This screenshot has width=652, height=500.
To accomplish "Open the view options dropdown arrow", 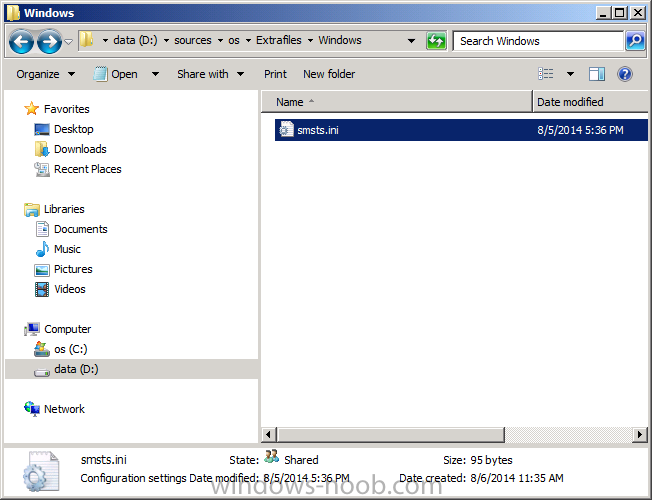I will pos(570,74).
